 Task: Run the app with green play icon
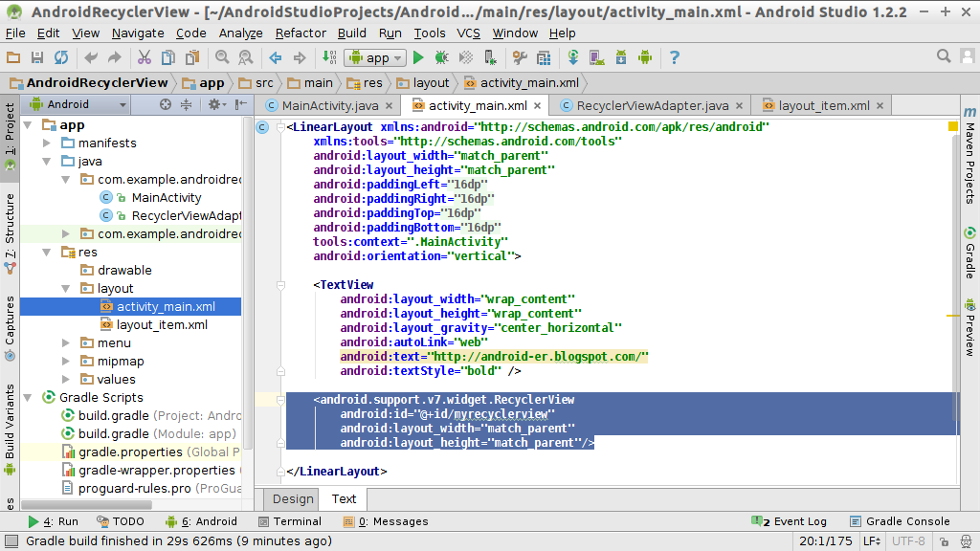coord(419,57)
